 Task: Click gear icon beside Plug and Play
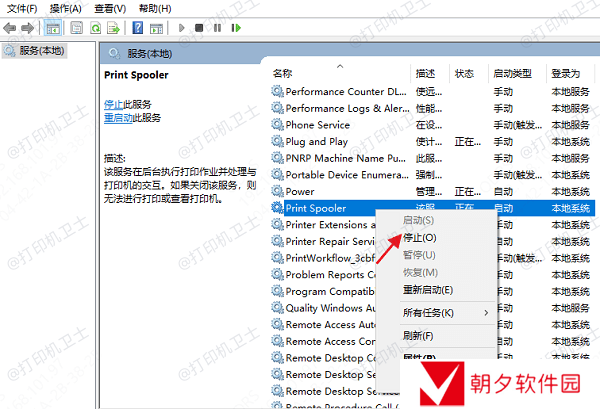[277, 141]
